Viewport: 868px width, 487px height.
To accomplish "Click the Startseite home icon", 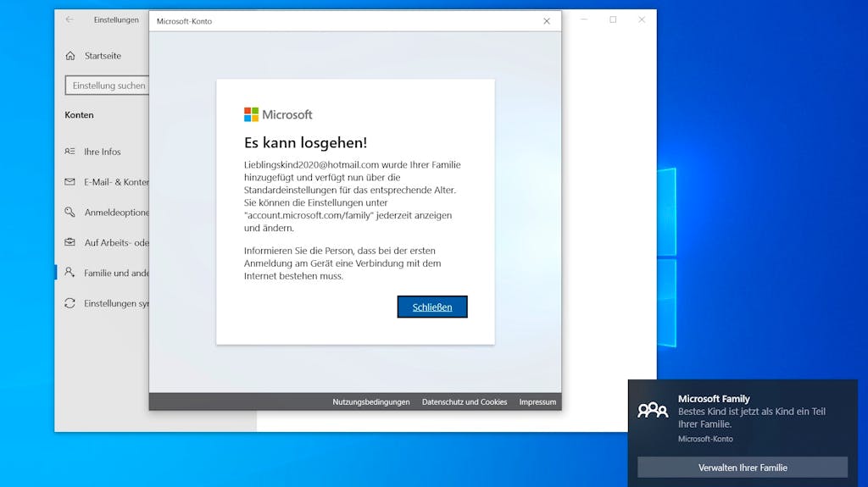I will coord(70,56).
